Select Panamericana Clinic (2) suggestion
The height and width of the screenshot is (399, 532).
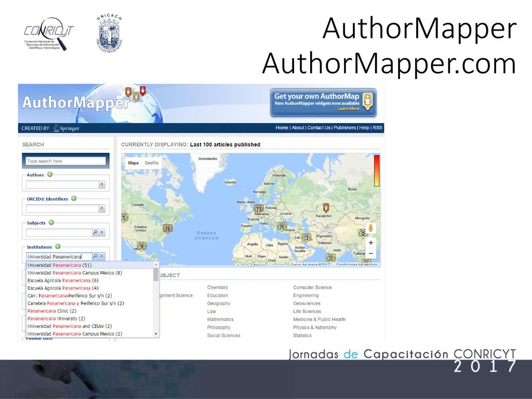(x=89, y=311)
